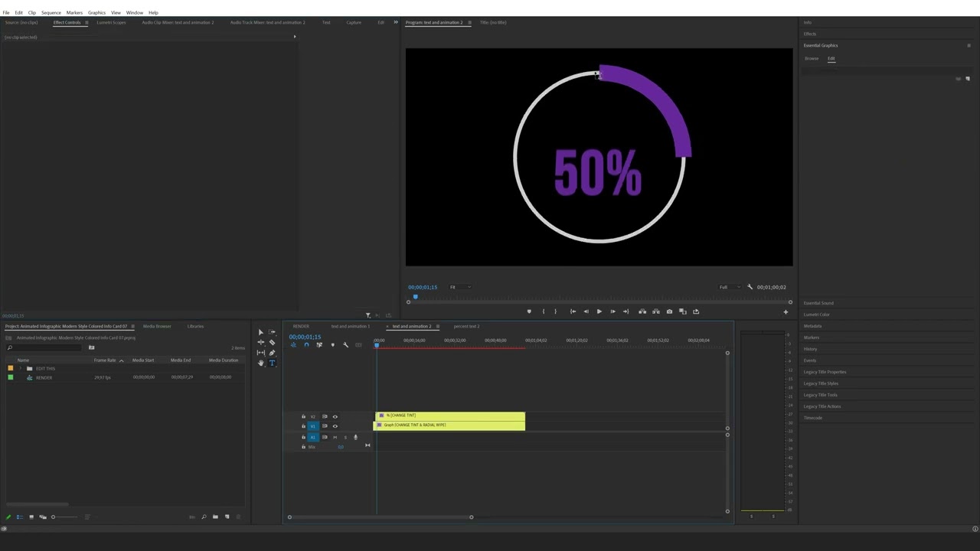This screenshot has width=980, height=551.
Task: Mute audio track A1
Action: pos(335,437)
